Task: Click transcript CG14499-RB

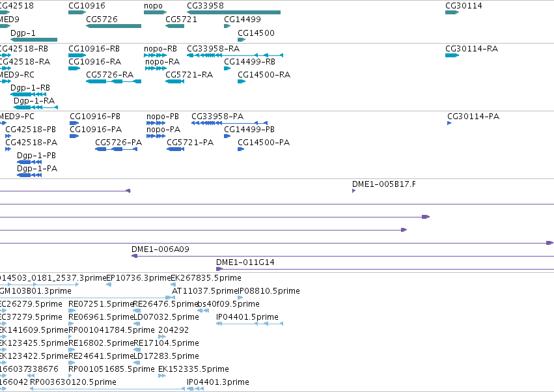Action: point(249,62)
